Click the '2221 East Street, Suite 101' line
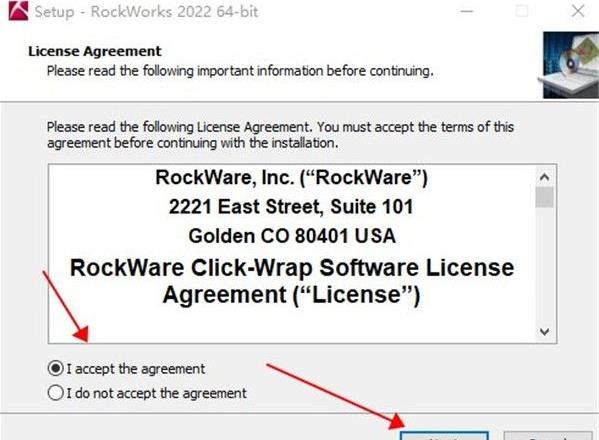 coord(291,207)
